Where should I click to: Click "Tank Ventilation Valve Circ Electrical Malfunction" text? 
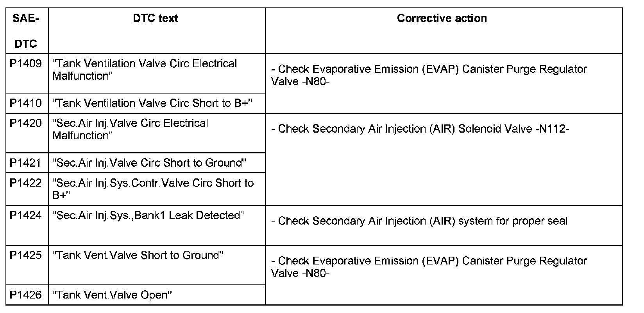click(145, 70)
